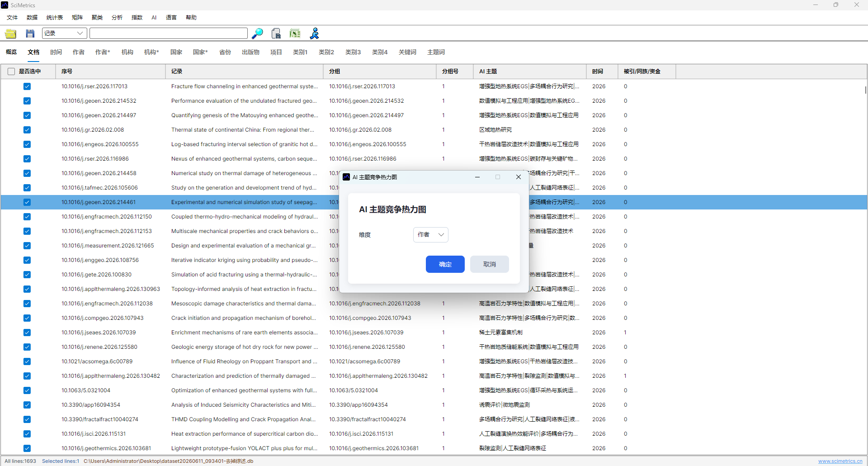Open the 维度 作者 dropdown

pos(430,235)
